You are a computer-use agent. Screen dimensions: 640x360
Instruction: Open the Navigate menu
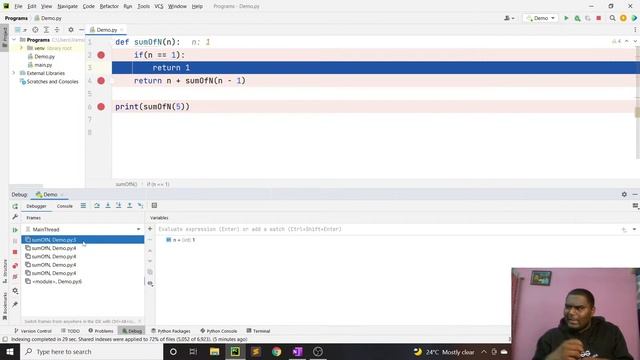(67, 7)
